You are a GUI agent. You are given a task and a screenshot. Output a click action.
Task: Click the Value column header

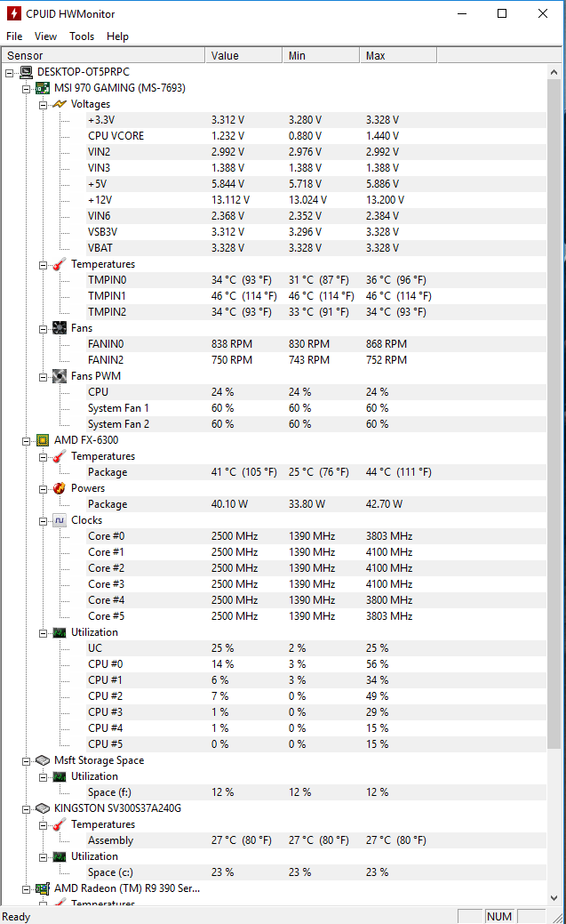point(243,55)
